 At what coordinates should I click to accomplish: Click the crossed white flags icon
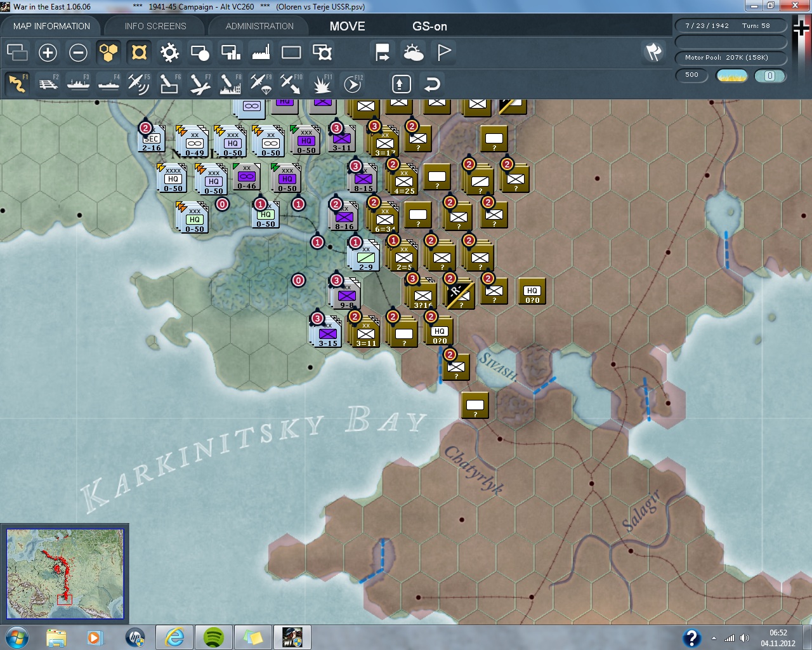click(653, 52)
